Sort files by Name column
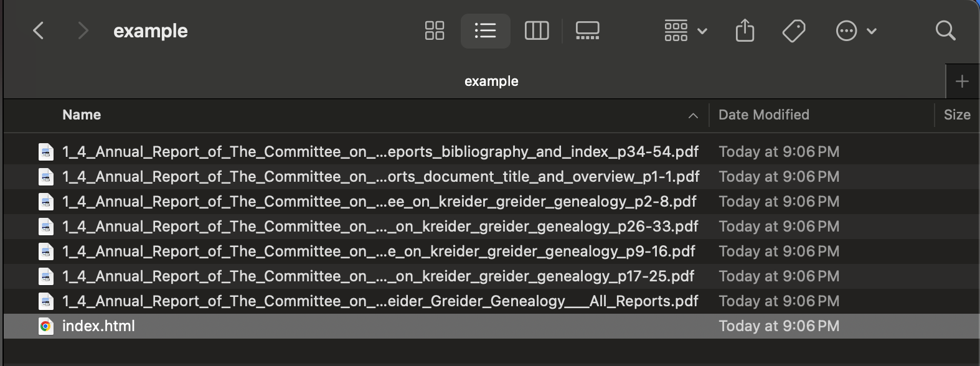Viewport: 980px width, 366px height. click(82, 115)
